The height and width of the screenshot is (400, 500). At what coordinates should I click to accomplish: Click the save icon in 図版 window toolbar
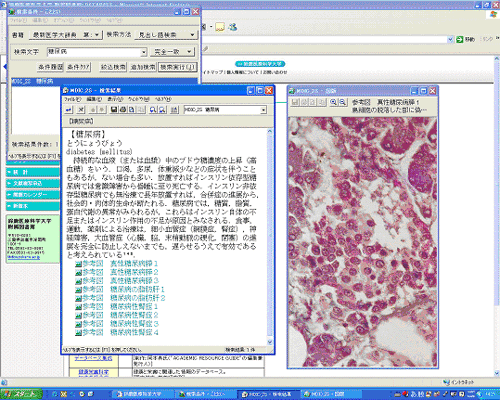(x=295, y=102)
